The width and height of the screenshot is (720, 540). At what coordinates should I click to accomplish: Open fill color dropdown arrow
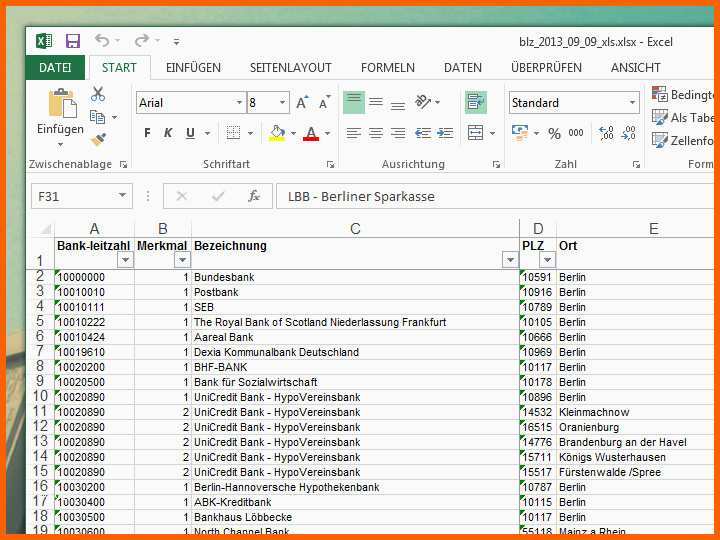[293, 134]
